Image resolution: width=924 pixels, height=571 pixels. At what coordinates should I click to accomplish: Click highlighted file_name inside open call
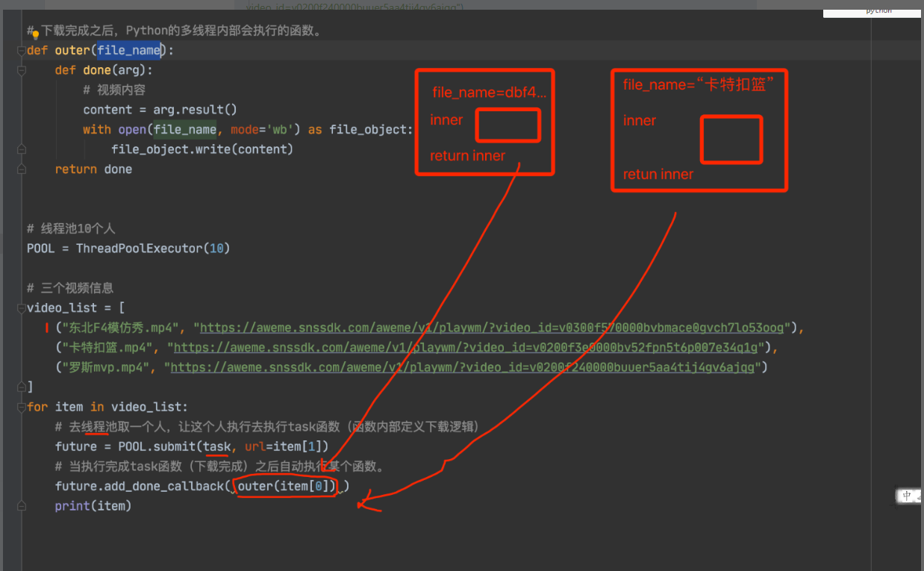185,130
